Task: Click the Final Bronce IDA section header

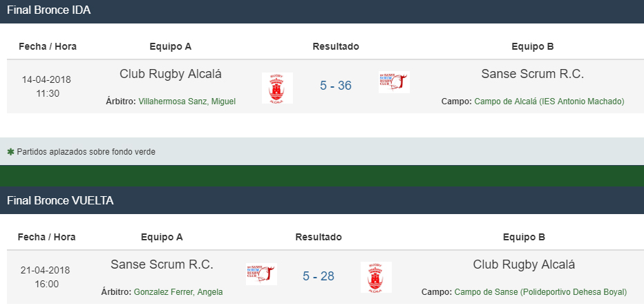Action: pos(322,10)
